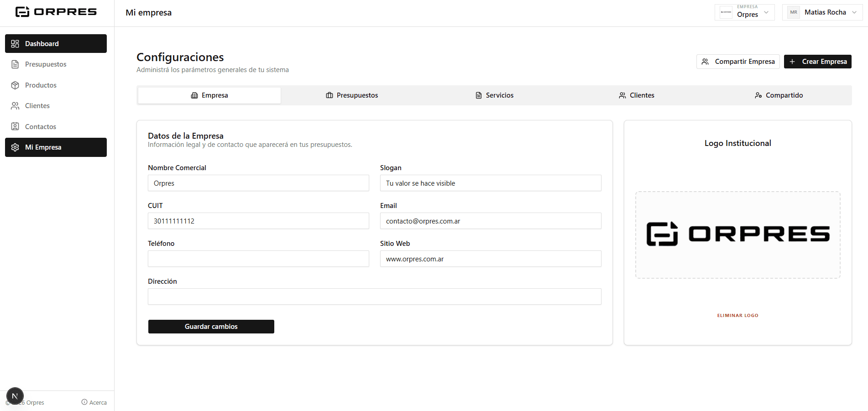Click the Crear Empresa button
Screen dimensions: 868x411
pos(818,62)
